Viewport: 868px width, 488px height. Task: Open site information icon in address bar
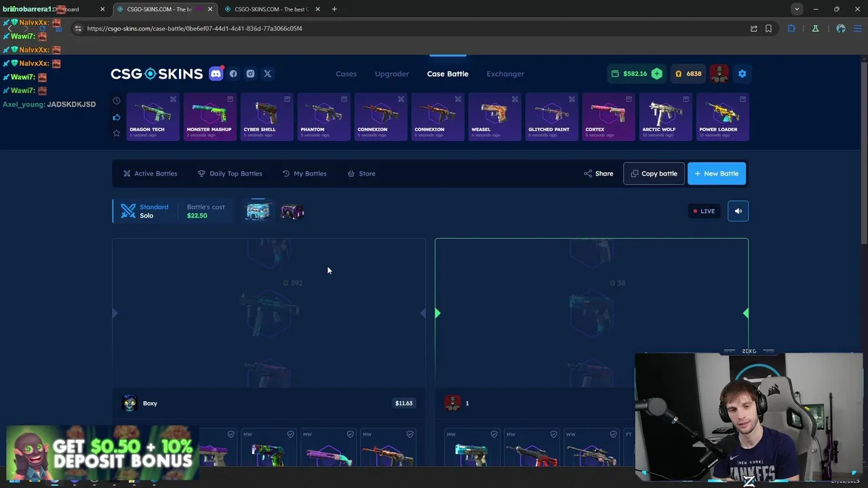(78, 28)
